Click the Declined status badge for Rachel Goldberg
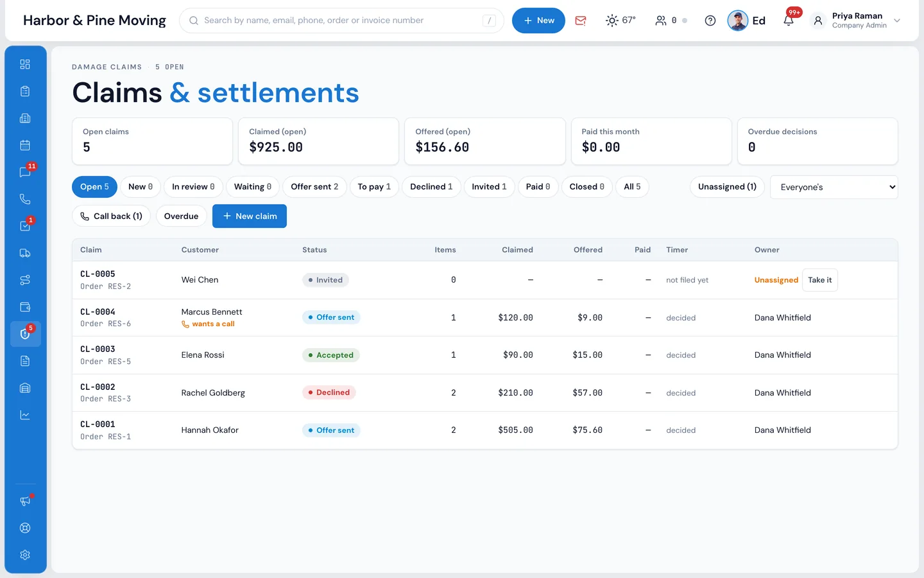This screenshot has width=924, height=578. (x=329, y=392)
